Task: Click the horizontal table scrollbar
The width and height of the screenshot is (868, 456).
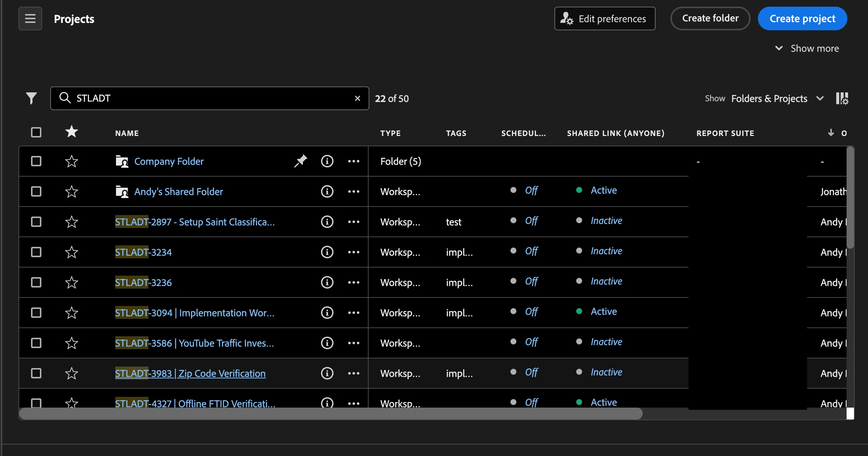Action: pyautogui.click(x=331, y=414)
